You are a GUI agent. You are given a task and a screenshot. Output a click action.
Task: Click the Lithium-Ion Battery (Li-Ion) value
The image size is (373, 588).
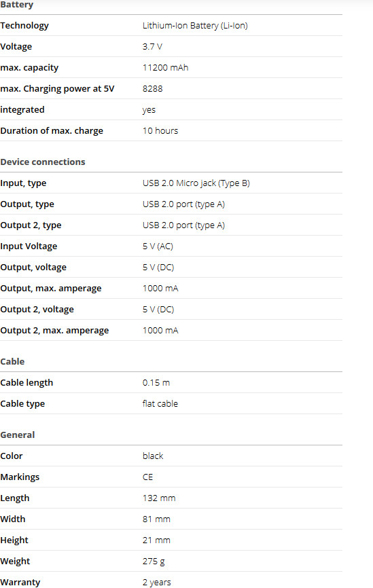(195, 26)
